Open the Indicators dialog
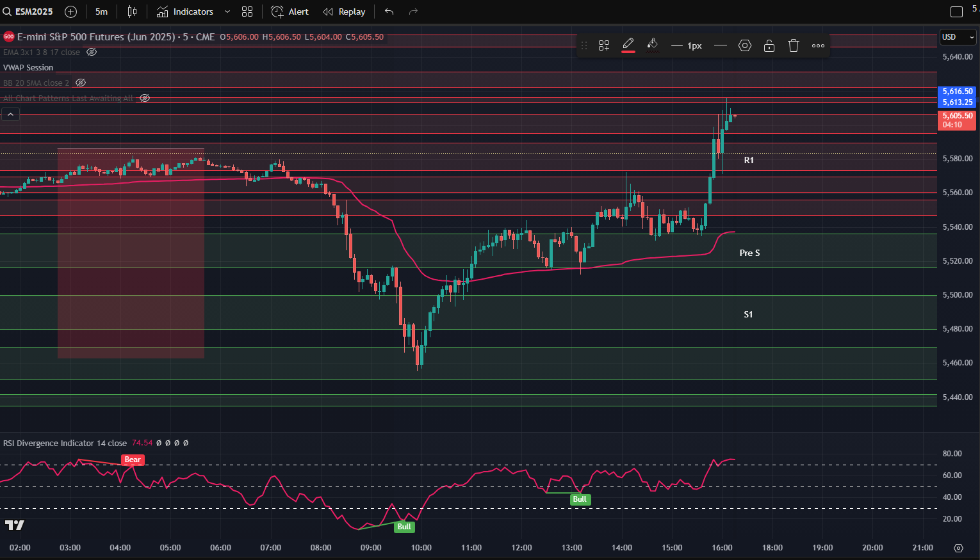 pyautogui.click(x=185, y=12)
